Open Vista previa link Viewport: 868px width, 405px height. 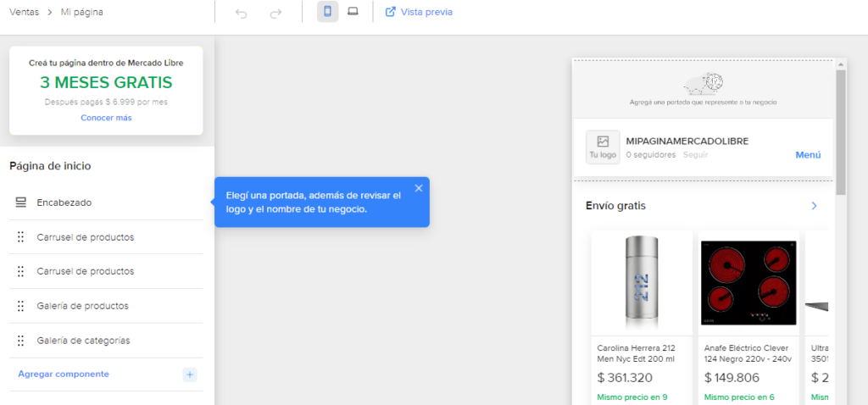[x=419, y=12]
